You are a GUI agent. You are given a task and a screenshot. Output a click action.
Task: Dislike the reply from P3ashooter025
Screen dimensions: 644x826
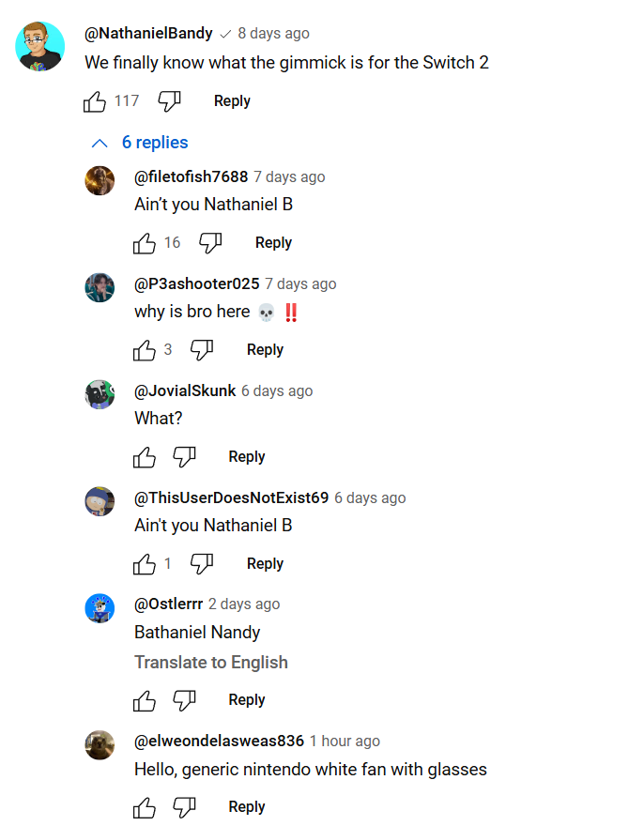(x=202, y=350)
